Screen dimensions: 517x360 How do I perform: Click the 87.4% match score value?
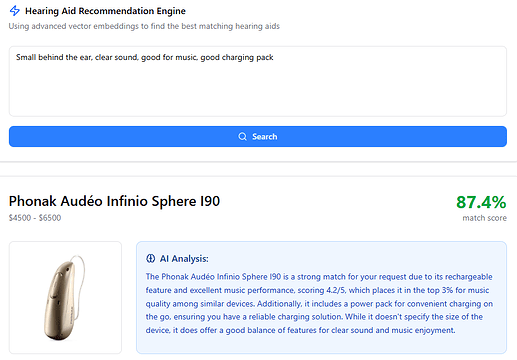(x=481, y=202)
